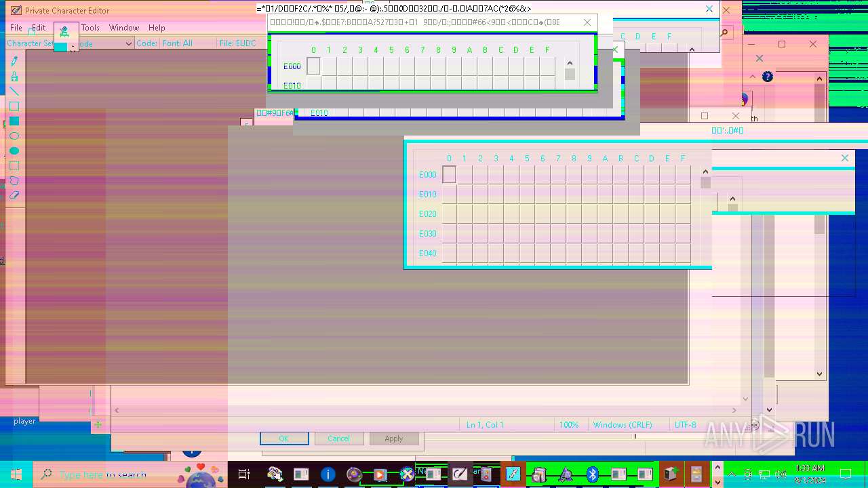
Task: Click the File: EUDC label in the guide bar
Action: pyautogui.click(x=238, y=43)
